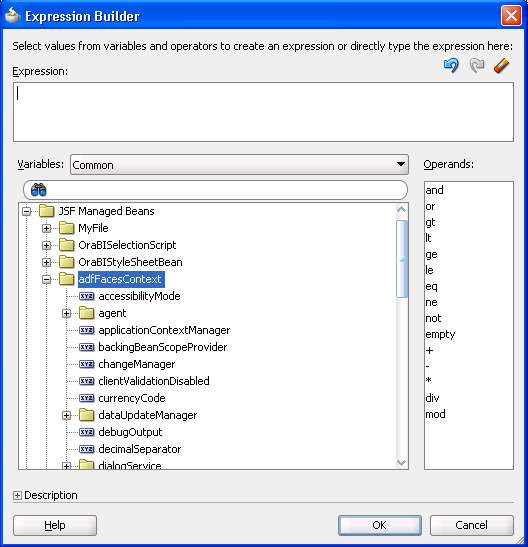The width and height of the screenshot is (528, 547).
Task: Click the Help button
Action: pyautogui.click(x=55, y=525)
